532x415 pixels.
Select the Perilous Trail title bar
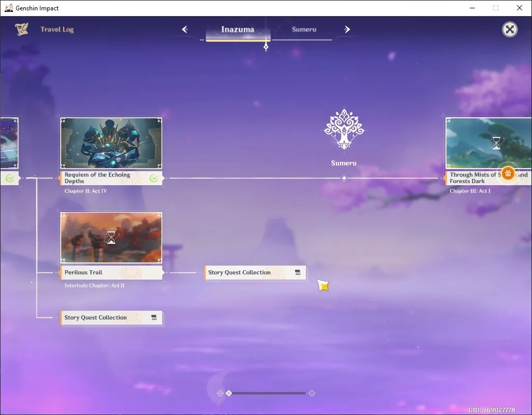pyautogui.click(x=111, y=272)
